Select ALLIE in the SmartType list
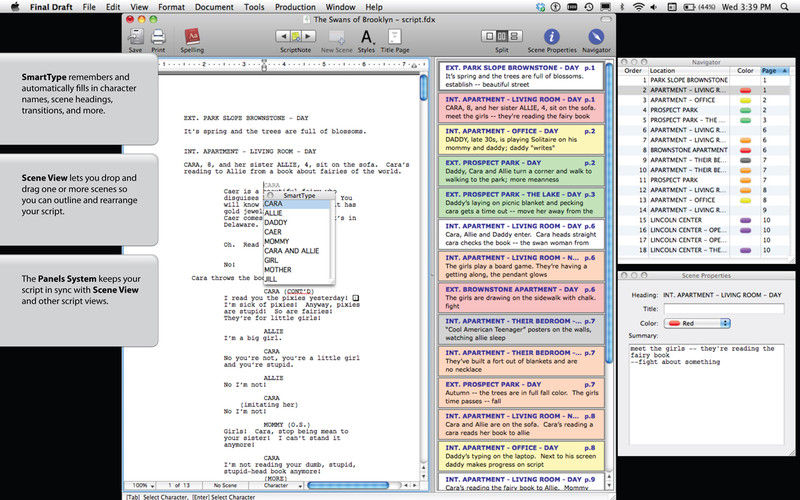 (296, 213)
